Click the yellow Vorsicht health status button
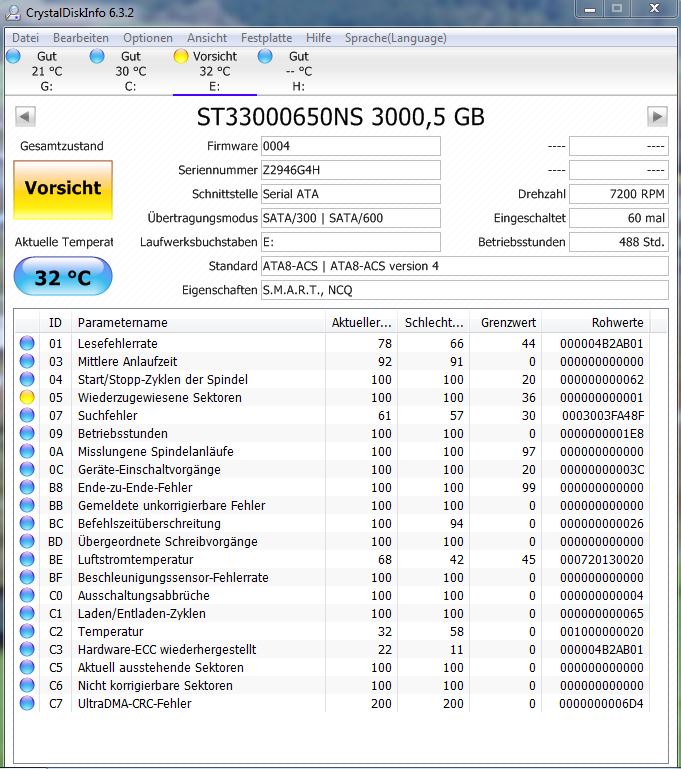 pos(63,189)
